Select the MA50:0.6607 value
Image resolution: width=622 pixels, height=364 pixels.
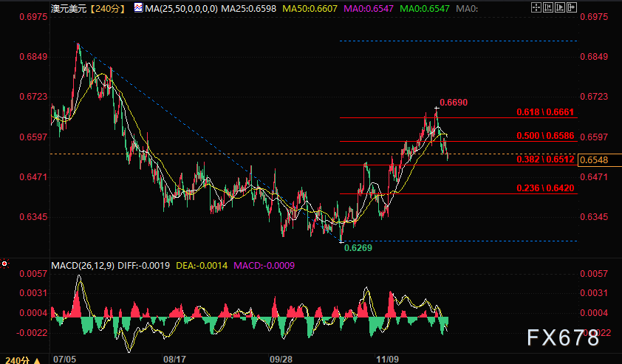[310, 8]
